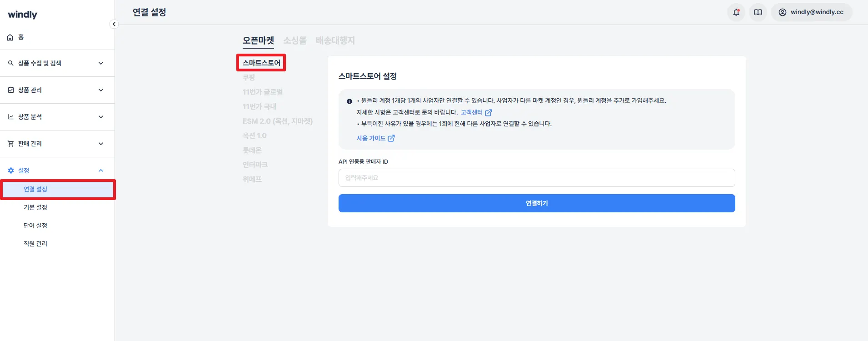Viewport: 868px width, 341px height.
Task: Switch to 배송대행지 tab
Action: [x=335, y=40]
